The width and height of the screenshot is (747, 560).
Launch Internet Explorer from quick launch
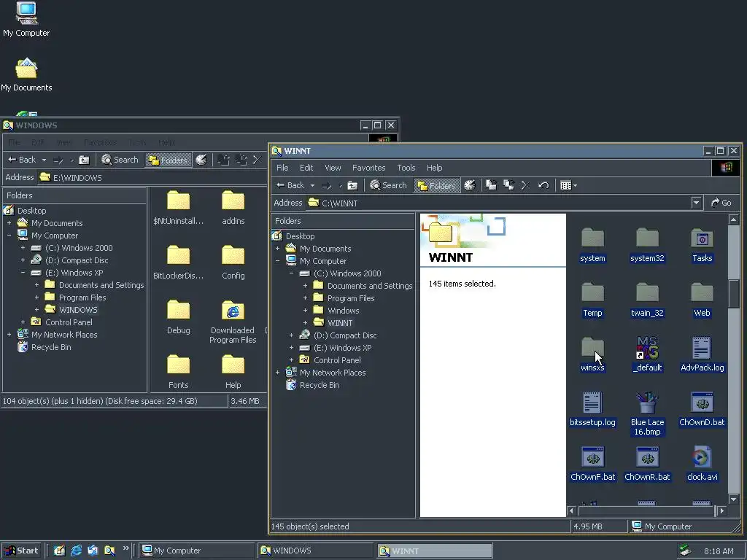[76, 551]
